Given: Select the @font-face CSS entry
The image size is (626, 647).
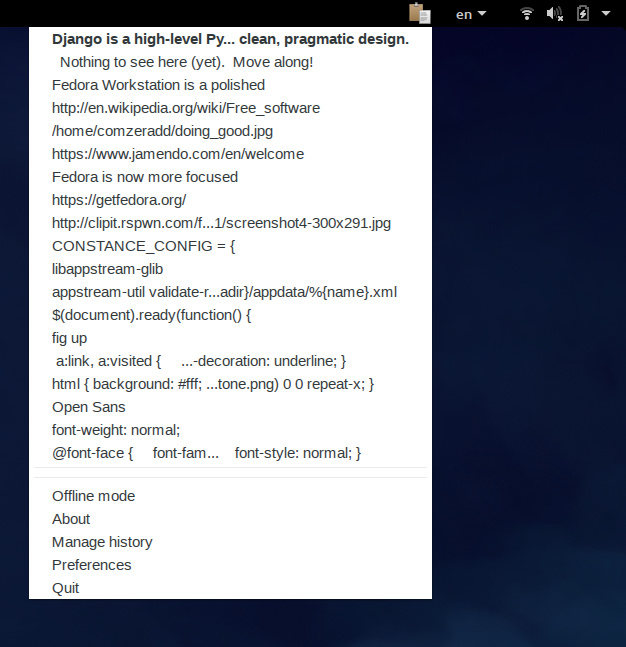Looking at the screenshot, I should (230, 453).
